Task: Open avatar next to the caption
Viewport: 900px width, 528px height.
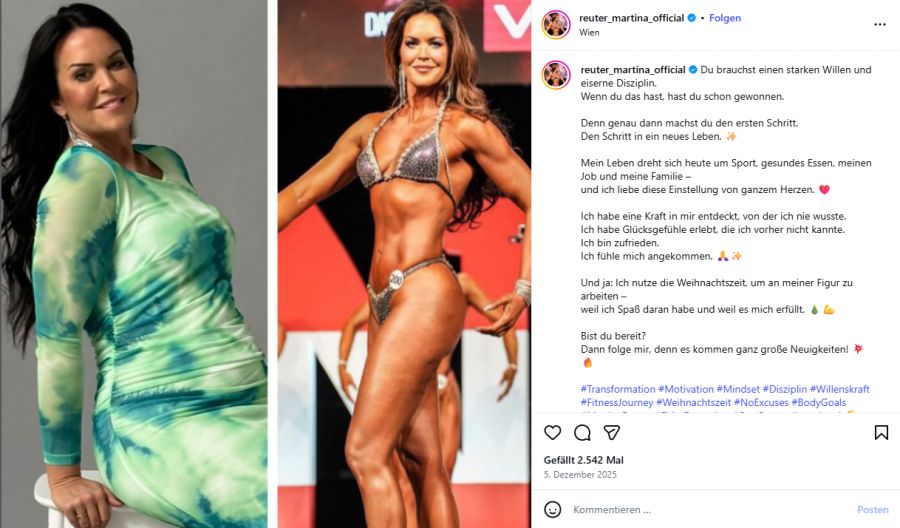Action: click(x=556, y=75)
